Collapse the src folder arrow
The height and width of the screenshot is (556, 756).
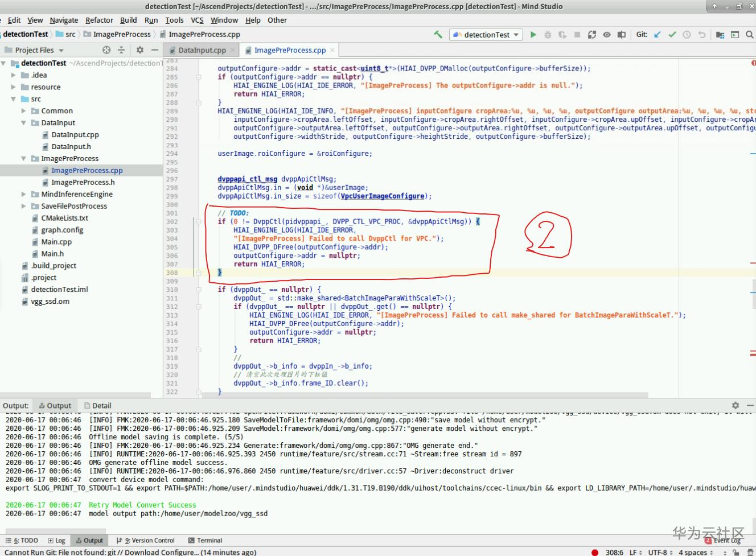[14, 99]
